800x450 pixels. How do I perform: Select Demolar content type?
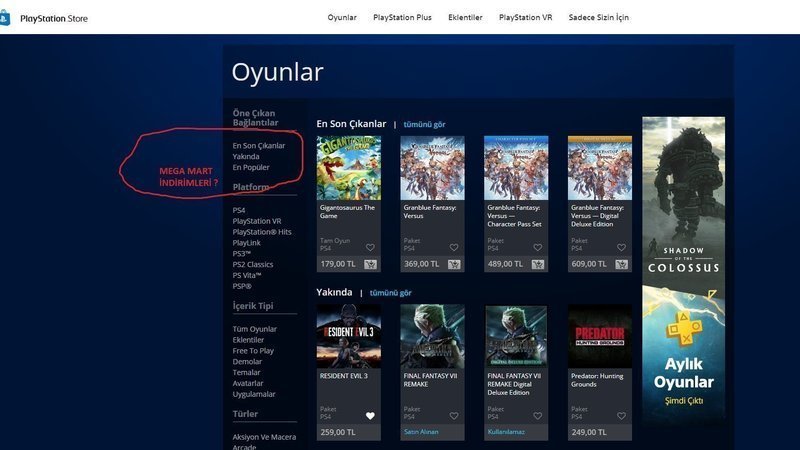point(247,362)
